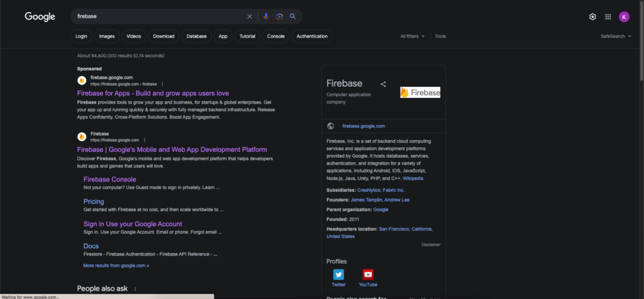Share the Firebase knowledge panel
This screenshot has width=644, height=299.
coord(383,84)
